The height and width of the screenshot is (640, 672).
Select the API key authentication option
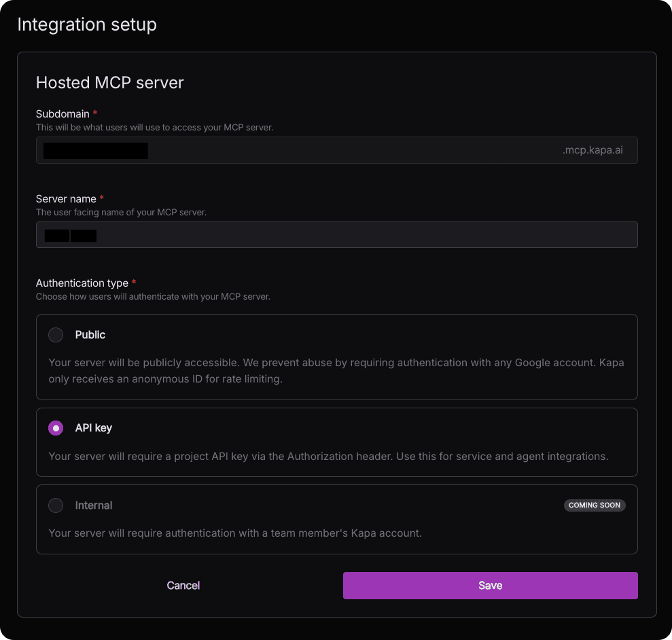click(x=56, y=428)
